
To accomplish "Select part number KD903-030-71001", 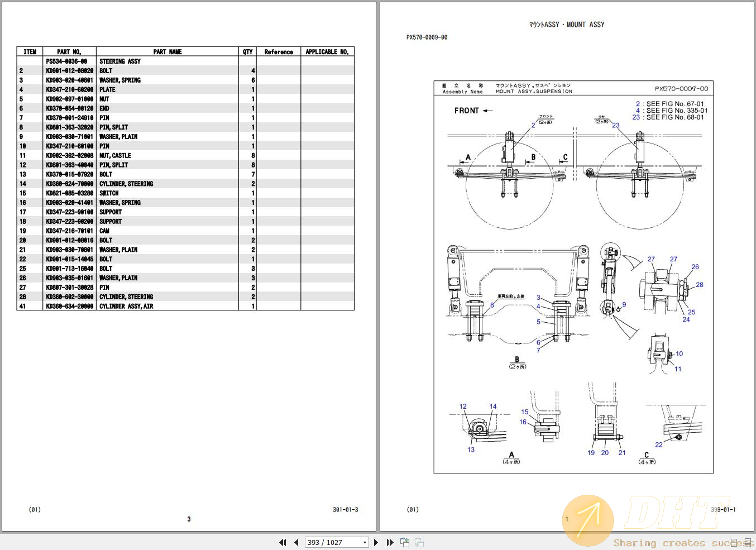I will [70, 137].
